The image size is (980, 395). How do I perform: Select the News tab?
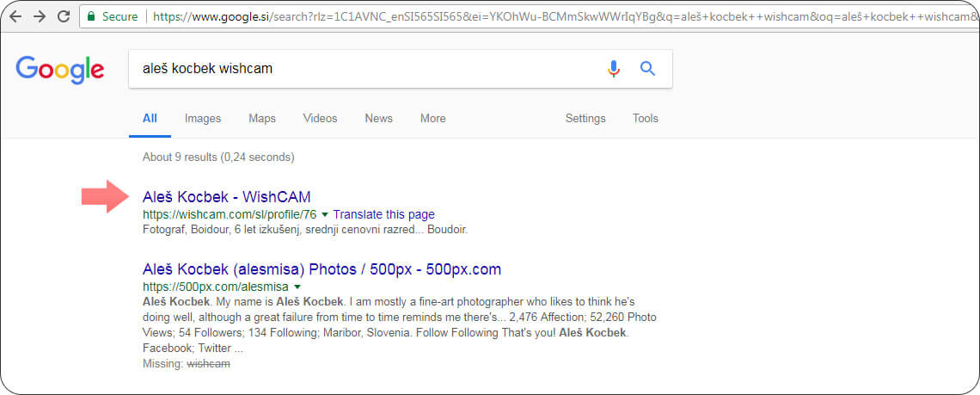(x=378, y=119)
